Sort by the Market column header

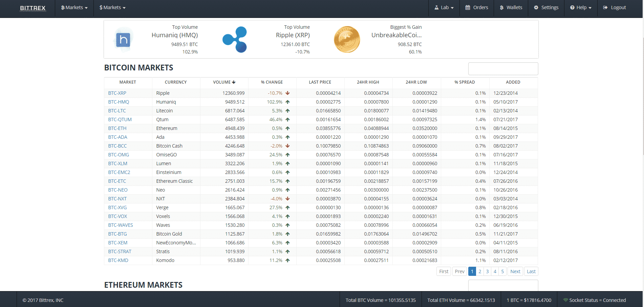point(128,82)
